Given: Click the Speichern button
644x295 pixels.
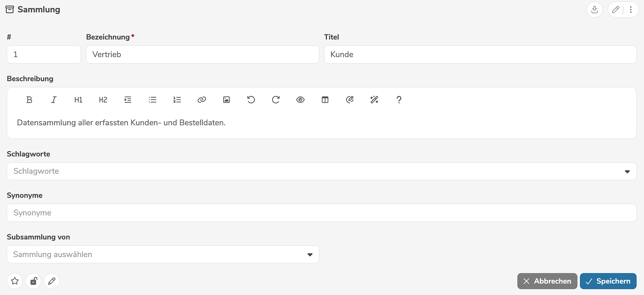Looking at the screenshot, I should [x=608, y=281].
